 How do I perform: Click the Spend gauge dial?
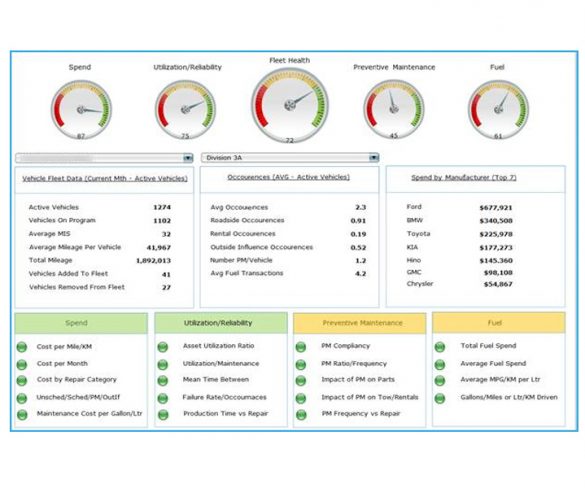click(81, 110)
